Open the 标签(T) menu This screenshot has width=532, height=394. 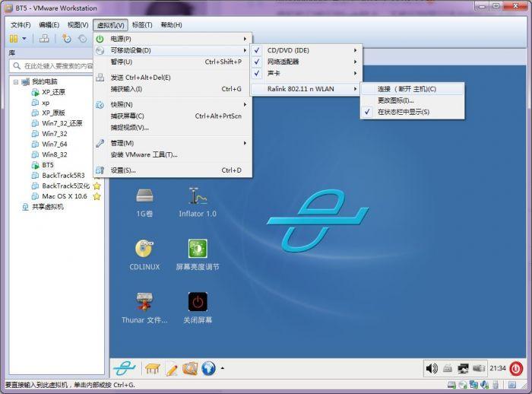pyautogui.click(x=142, y=25)
